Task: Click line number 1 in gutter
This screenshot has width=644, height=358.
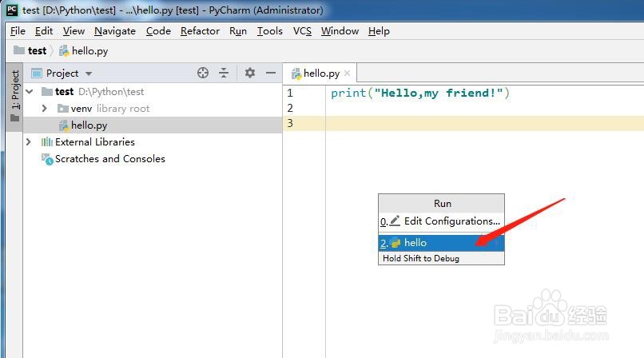Action: pos(290,93)
